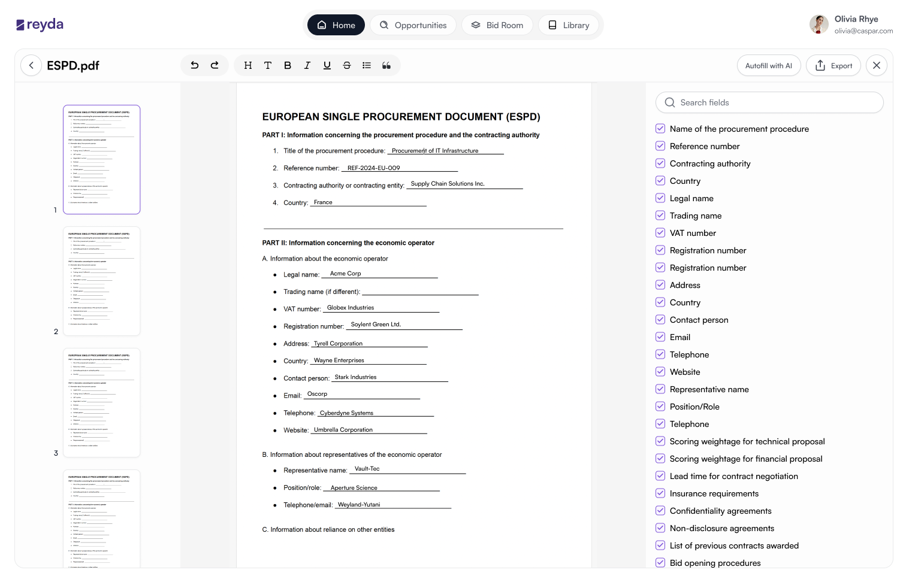Open the Bid Room tab
Image resolution: width=906 pixels, height=588 pixels.
[x=497, y=25]
